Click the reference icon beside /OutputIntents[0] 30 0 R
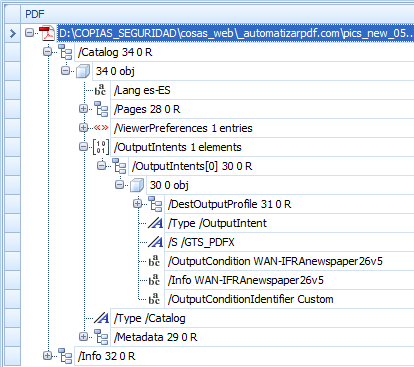 tap(119, 166)
